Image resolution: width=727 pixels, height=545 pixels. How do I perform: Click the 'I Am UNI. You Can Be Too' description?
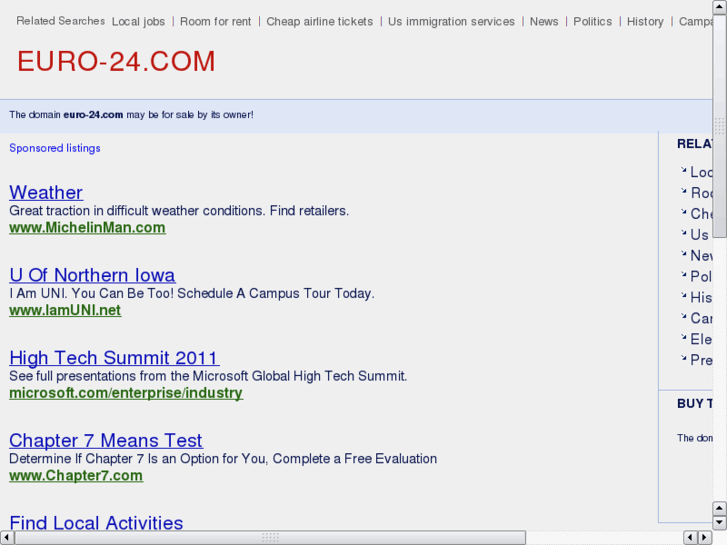point(192,293)
